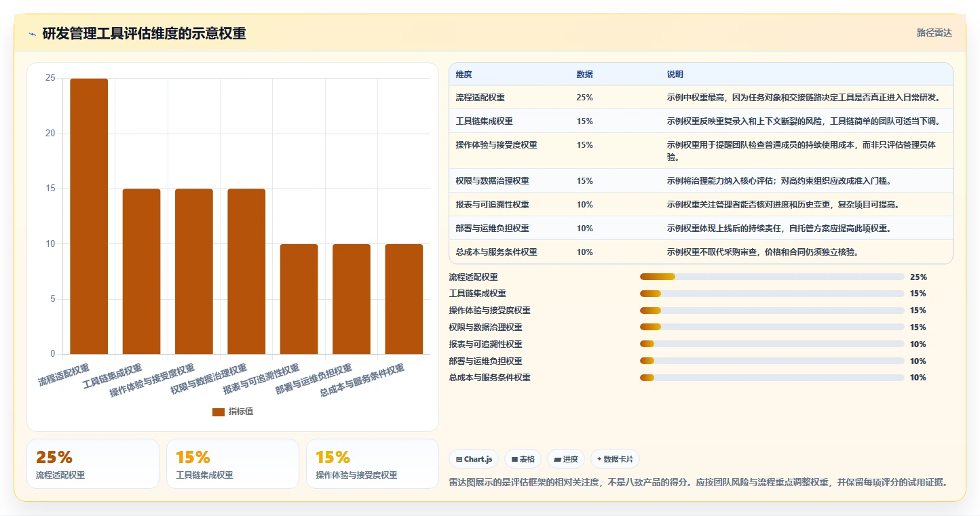Click 操作体验与接受度权重 in the table's dimension column
980x516 pixels.
[497, 145]
